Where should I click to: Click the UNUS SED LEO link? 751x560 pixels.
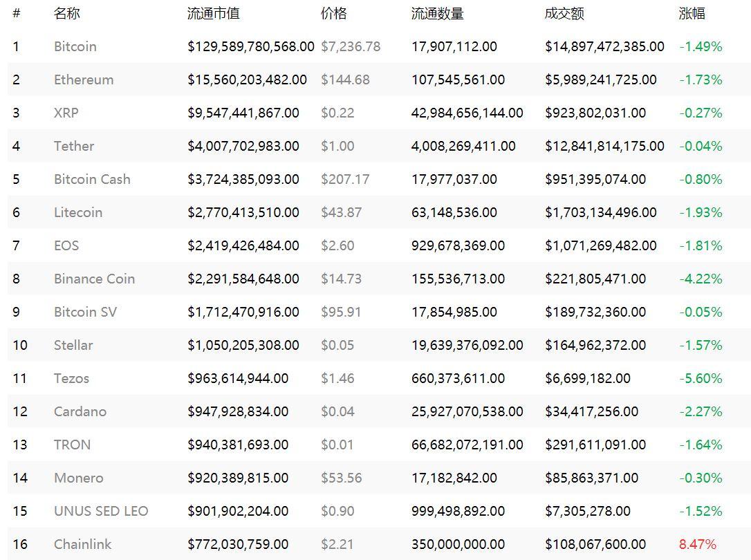(101, 511)
